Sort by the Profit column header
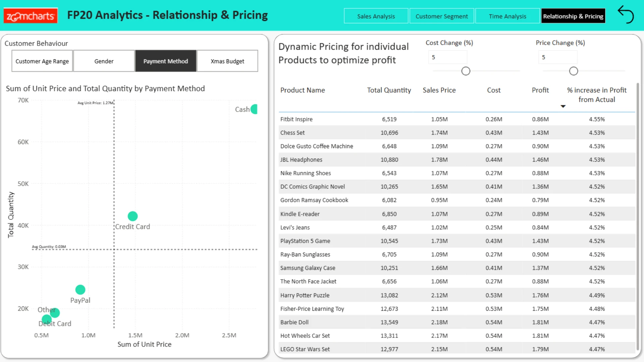 (540, 90)
